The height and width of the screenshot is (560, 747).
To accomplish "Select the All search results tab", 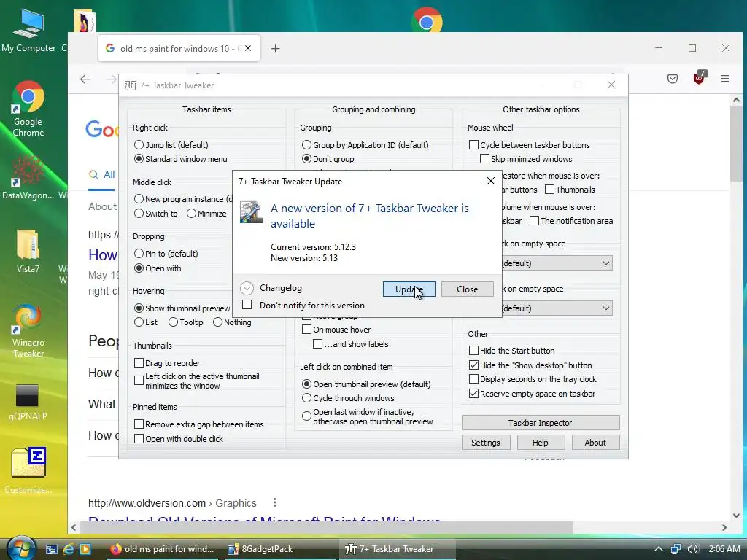I will click(102, 174).
